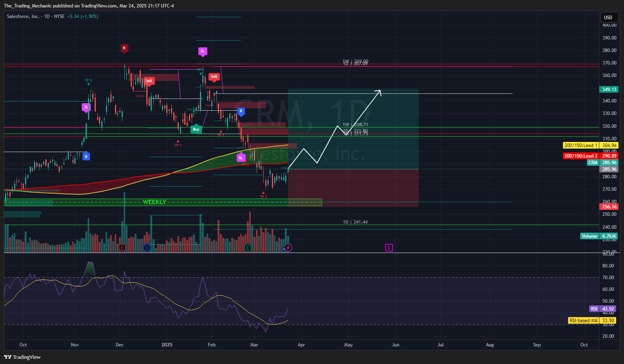624x364 pixels.
Task: Click the dark red R label near December
Action: [x=124, y=48]
